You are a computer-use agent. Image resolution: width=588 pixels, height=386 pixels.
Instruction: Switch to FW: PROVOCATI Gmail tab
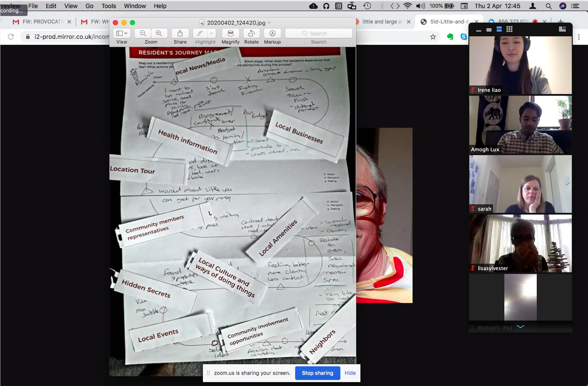pos(38,22)
